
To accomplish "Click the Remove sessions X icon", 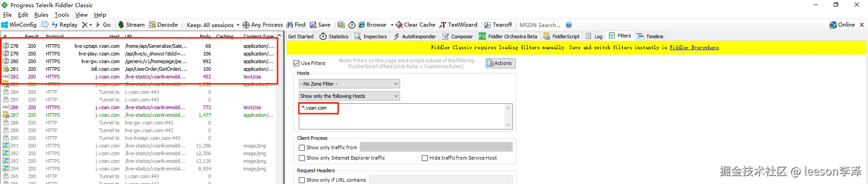I will click(85, 25).
